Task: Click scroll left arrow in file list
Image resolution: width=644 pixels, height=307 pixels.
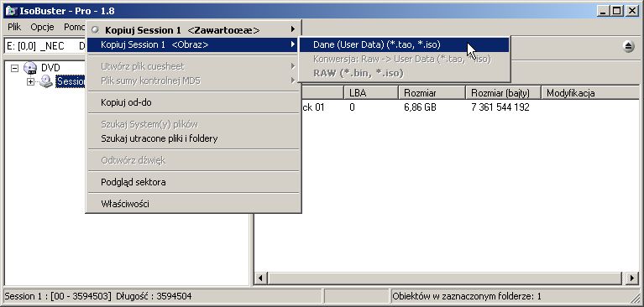Action: coord(260,278)
